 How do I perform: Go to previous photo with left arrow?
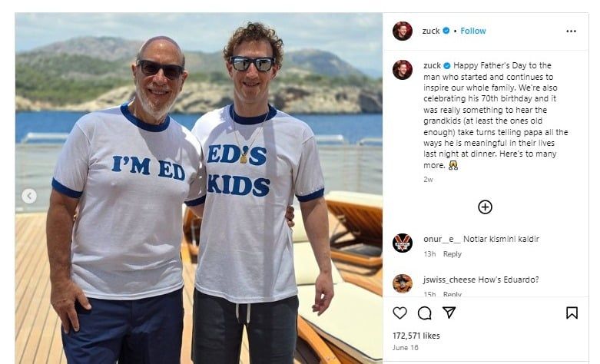click(x=29, y=196)
